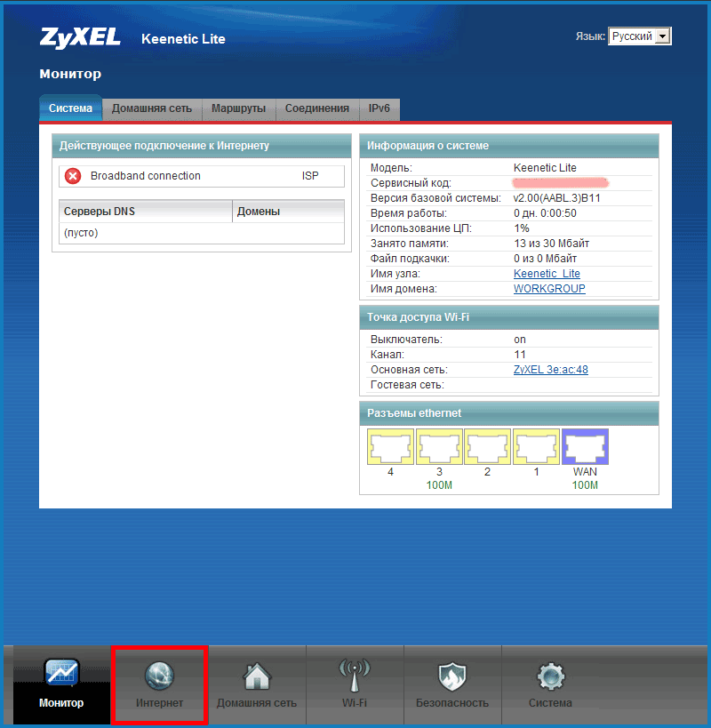Viewport: 711px width, 728px height.
Task: Click the firmware version v2.00(AABL.3)B11
Action: [x=557, y=198]
